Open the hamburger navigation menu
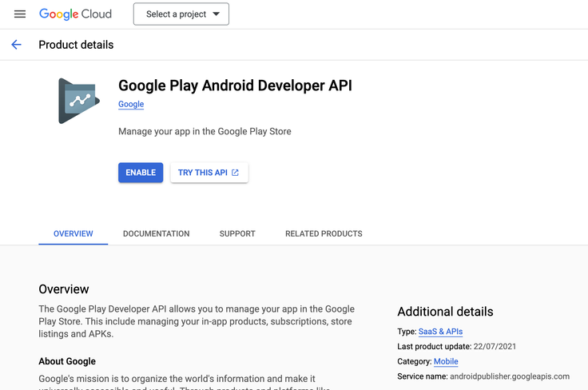 click(x=20, y=14)
